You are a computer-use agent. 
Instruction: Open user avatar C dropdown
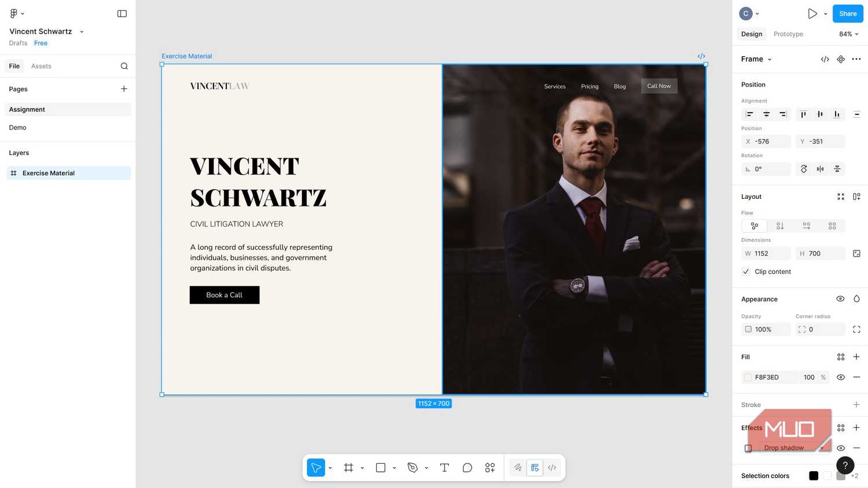tap(749, 13)
